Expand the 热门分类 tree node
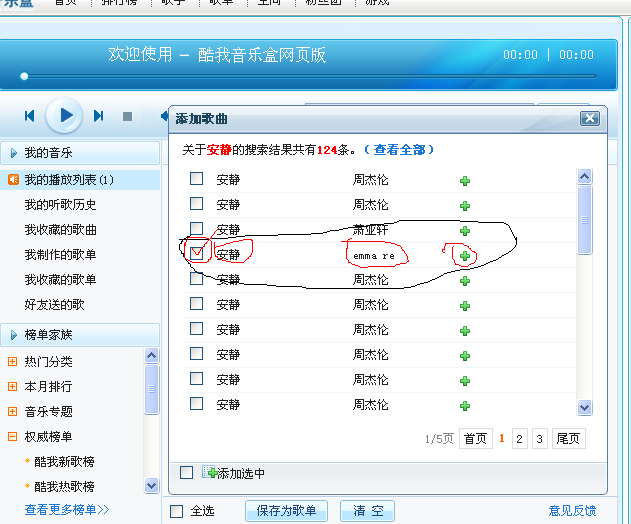 pos(12,361)
